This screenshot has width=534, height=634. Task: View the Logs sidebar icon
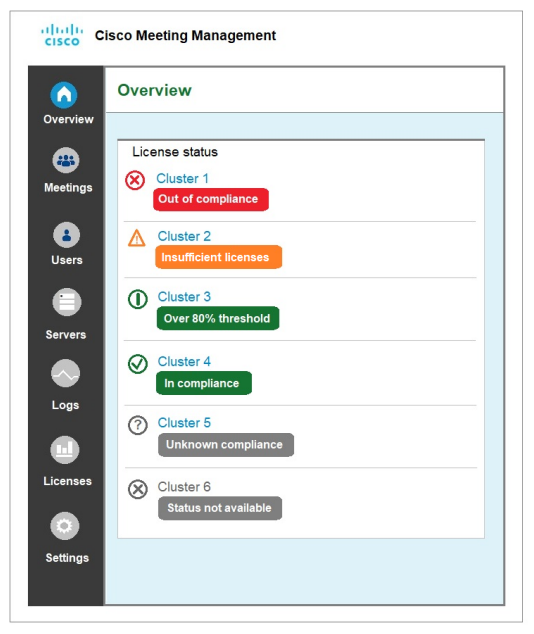(65, 373)
